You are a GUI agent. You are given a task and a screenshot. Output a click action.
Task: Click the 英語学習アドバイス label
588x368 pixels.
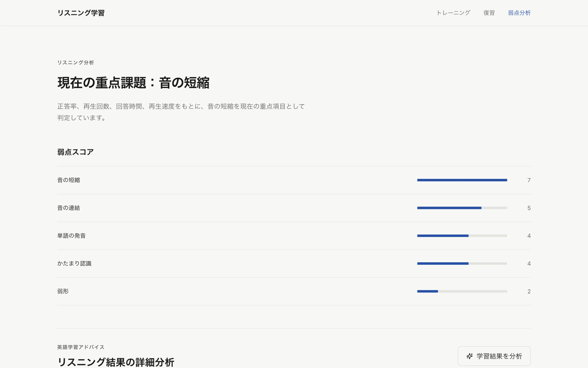tap(81, 347)
